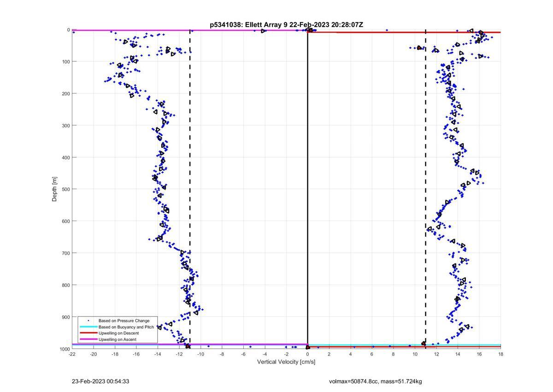Click the depth axis tick label '400'

click(65, 158)
